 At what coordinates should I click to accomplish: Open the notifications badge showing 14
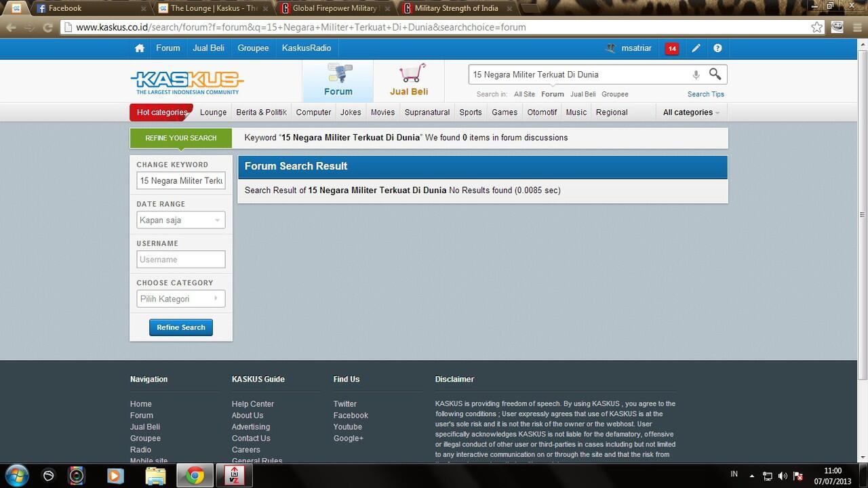(671, 48)
